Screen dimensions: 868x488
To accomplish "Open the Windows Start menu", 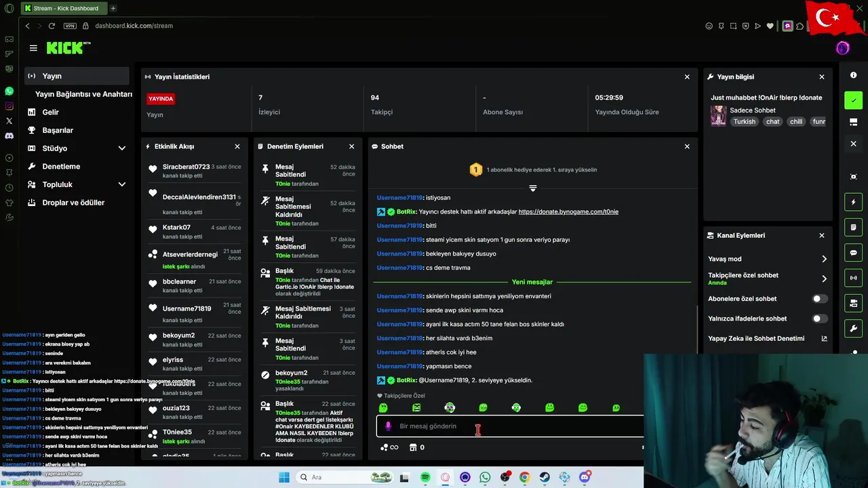I will pos(284,477).
